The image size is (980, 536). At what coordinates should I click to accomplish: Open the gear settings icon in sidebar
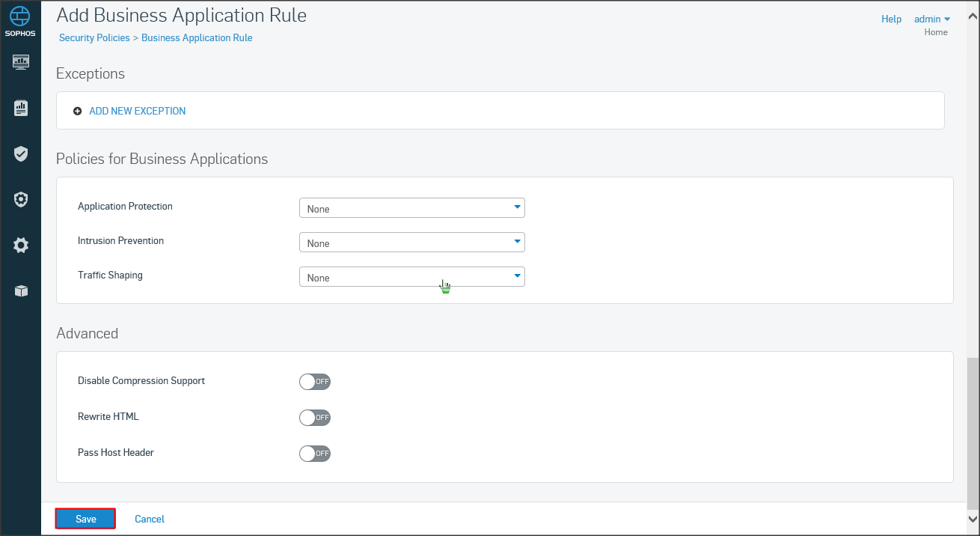pos(21,245)
